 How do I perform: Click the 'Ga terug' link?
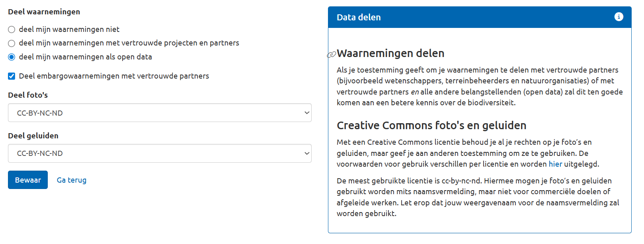72,180
